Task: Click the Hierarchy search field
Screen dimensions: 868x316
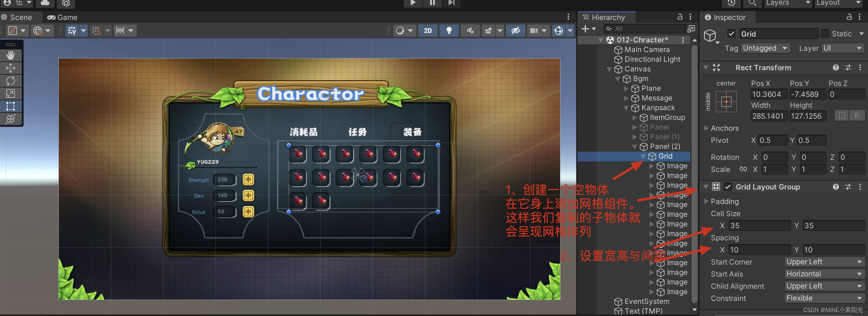Action: 644,29
